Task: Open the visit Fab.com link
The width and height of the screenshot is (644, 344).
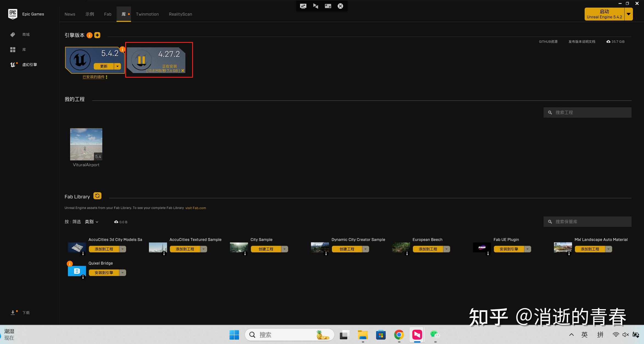Action: 195,208
